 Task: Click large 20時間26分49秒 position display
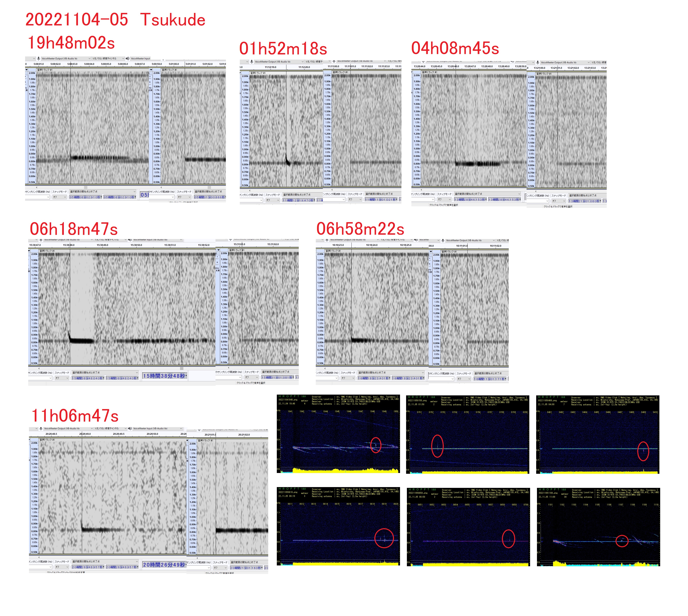coord(164,564)
